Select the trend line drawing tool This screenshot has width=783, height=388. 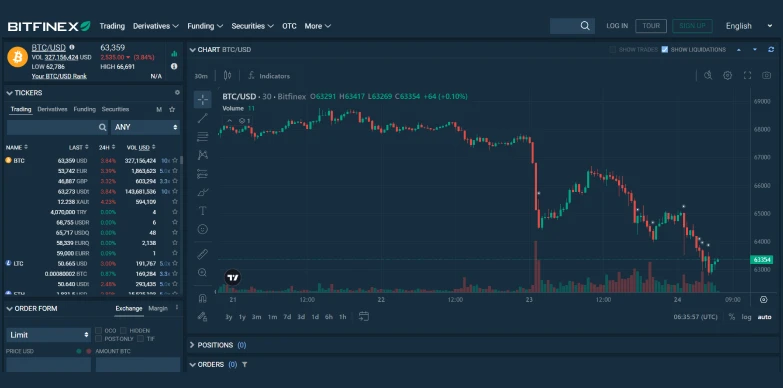pyautogui.click(x=202, y=118)
